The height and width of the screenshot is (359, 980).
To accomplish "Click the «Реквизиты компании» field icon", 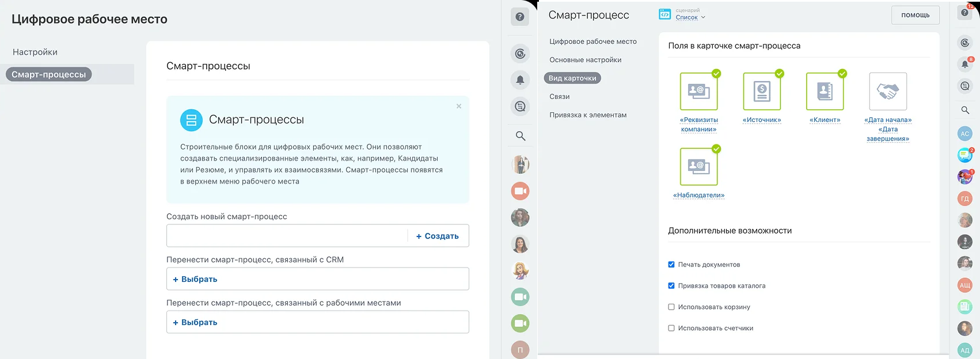I will pyautogui.click(x=698, y=91).
